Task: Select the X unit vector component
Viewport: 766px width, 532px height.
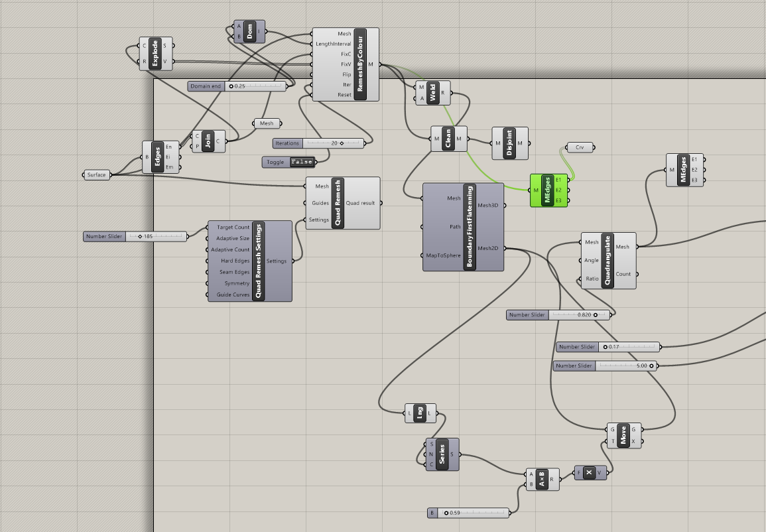Action: click(x=590, y=472)
